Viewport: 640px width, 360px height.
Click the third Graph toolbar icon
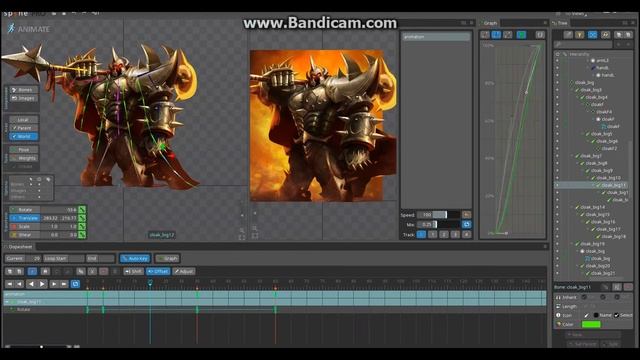[x=508, y=35]
